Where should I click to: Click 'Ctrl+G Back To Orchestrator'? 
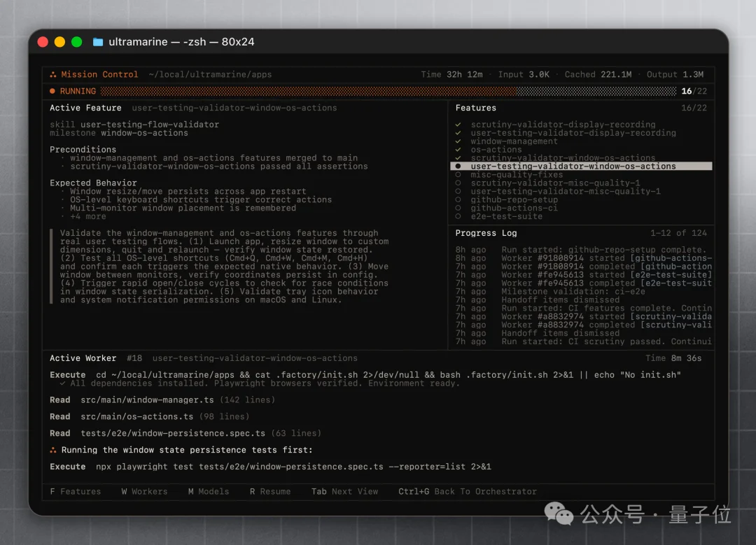point(467,492)
